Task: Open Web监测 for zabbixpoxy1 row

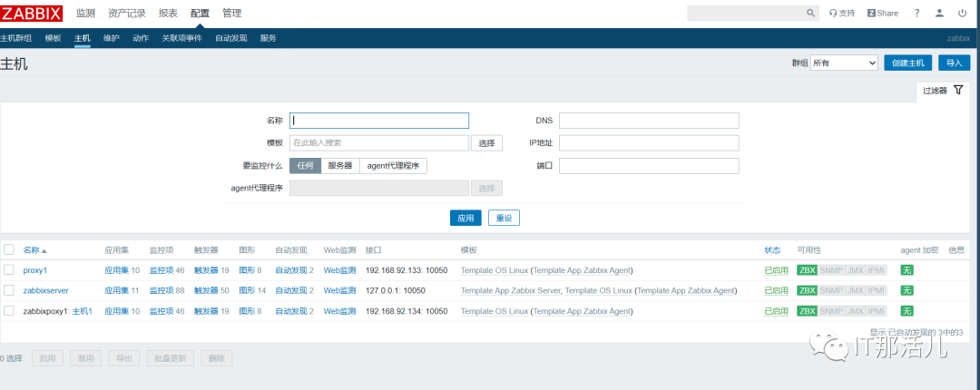Action: point(339,310)
